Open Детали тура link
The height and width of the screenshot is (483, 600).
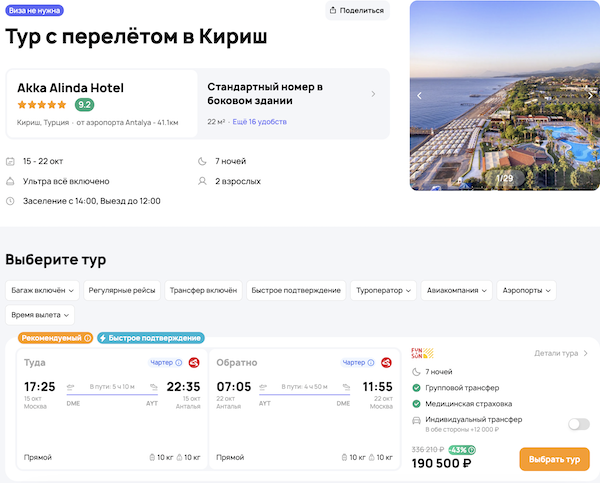click(x=561, y=353)
